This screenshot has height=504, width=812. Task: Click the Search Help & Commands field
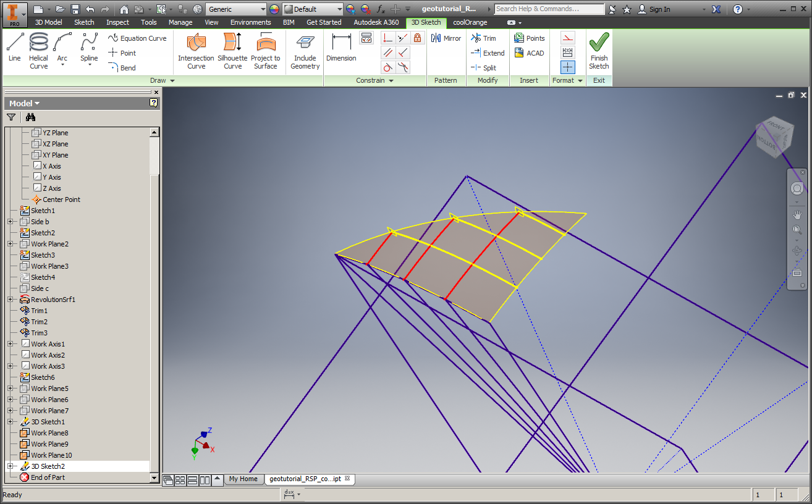(549, 9)
